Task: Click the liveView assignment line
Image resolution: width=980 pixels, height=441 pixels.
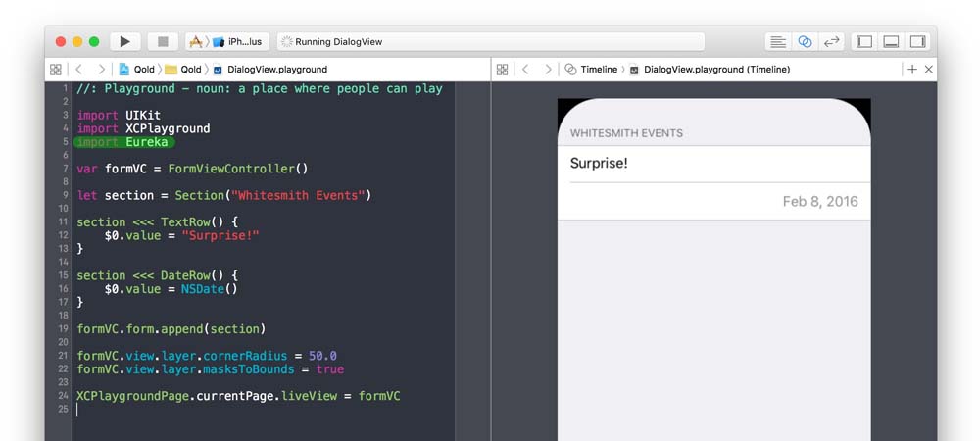Action: (238, 396)
